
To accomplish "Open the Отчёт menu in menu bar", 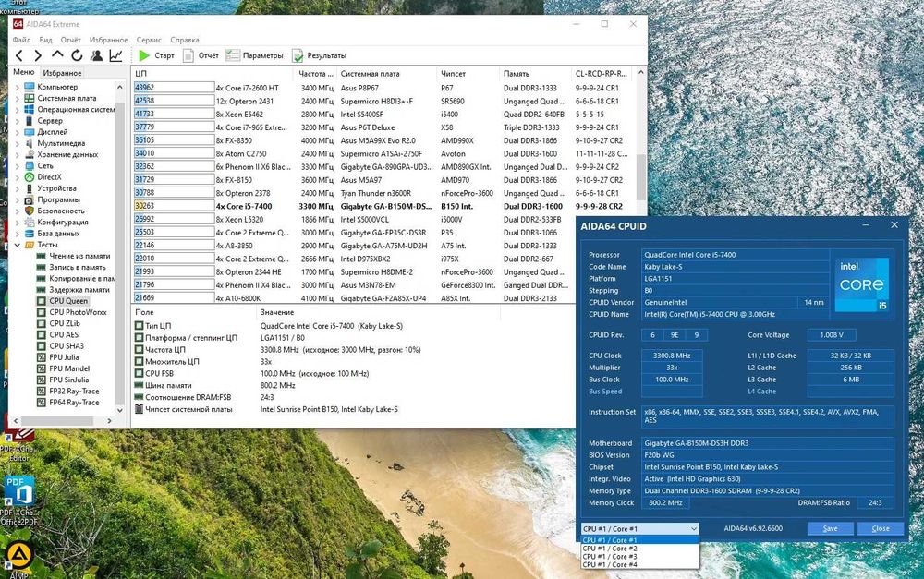I will (x=71, y=40).
